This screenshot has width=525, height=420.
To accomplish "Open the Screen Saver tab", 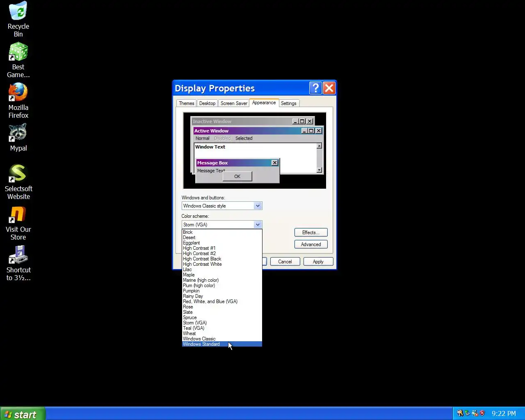I will pyautogui.click(x=234, y=103).
